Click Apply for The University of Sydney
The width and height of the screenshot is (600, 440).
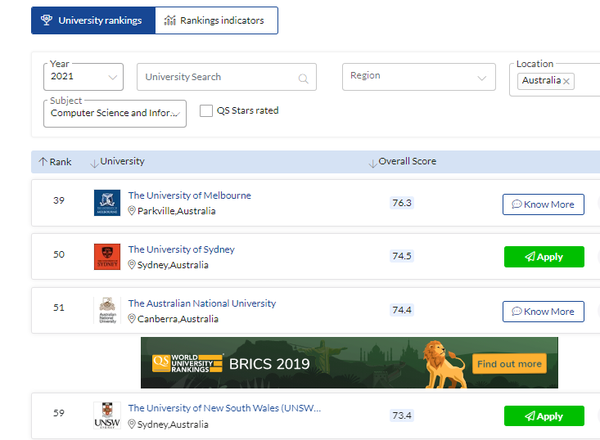click(544, 257)
